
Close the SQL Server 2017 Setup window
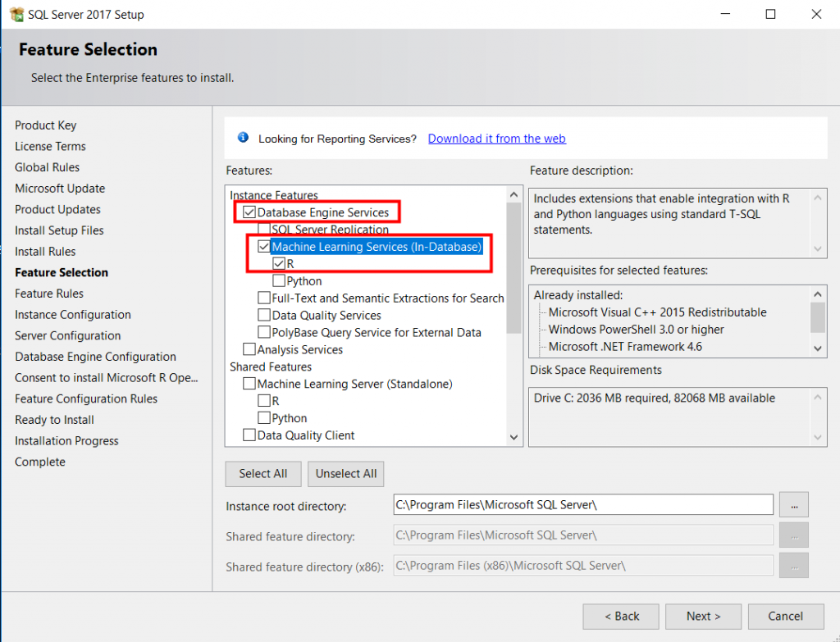coord(816,15)
